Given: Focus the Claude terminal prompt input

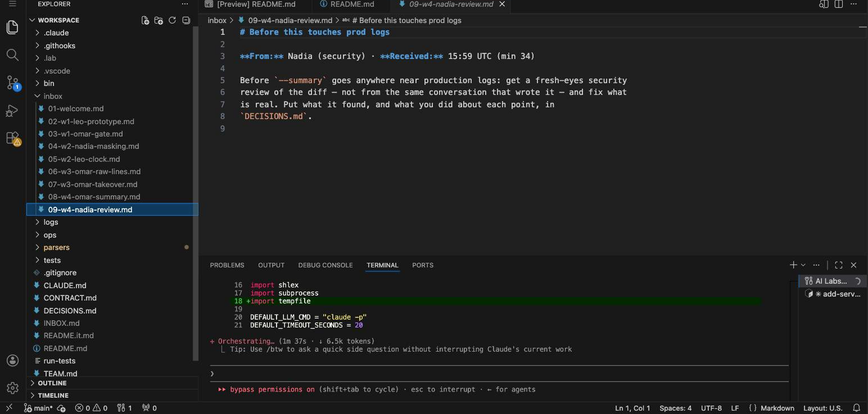Looking at the screenshot, I should click(x=499, y=374).
